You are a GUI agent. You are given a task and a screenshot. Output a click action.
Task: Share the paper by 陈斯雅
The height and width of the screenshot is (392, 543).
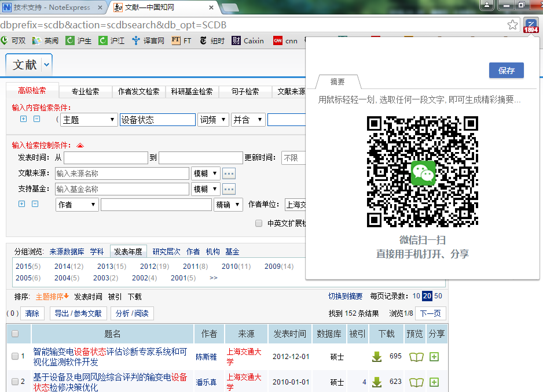pyautogui.click(x=434, y=356)
